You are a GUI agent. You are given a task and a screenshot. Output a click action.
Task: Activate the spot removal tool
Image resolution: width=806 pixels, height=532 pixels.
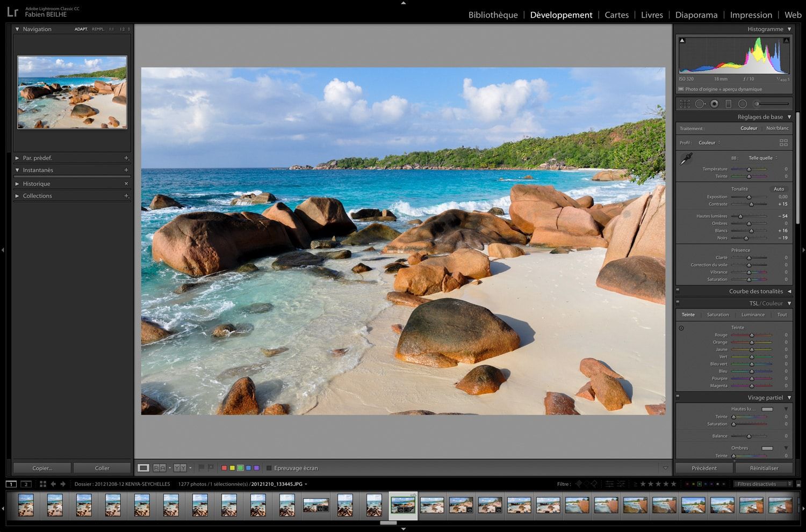700,104
